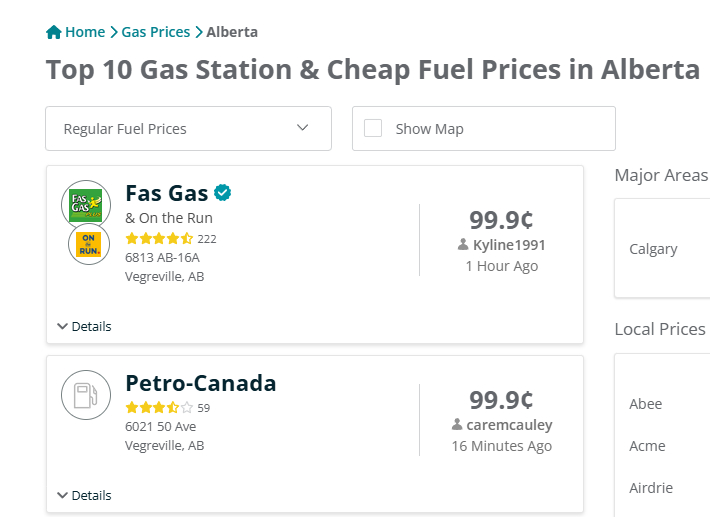Open the Petro-Canada station page

[200, 383]
